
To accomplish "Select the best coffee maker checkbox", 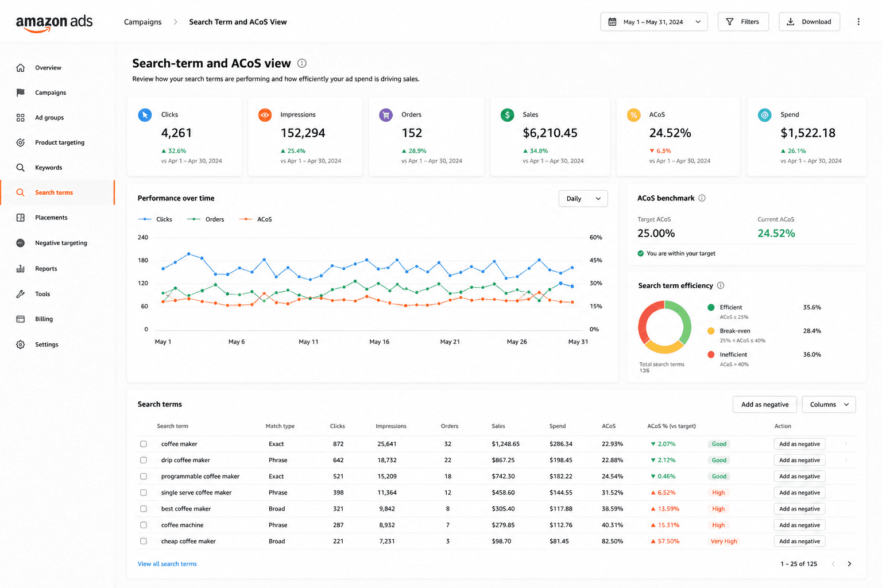I will pos(144,509).
